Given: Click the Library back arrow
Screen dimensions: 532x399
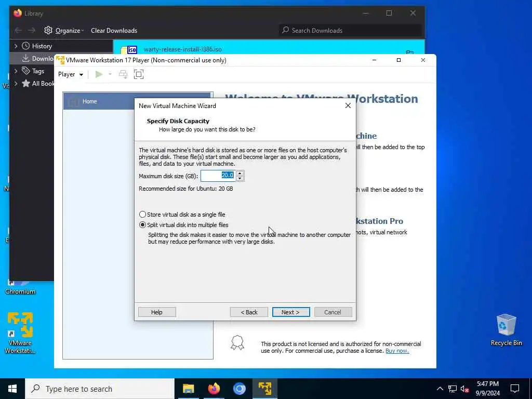Looking at the screenshot, I should click(x=18, y=31).
